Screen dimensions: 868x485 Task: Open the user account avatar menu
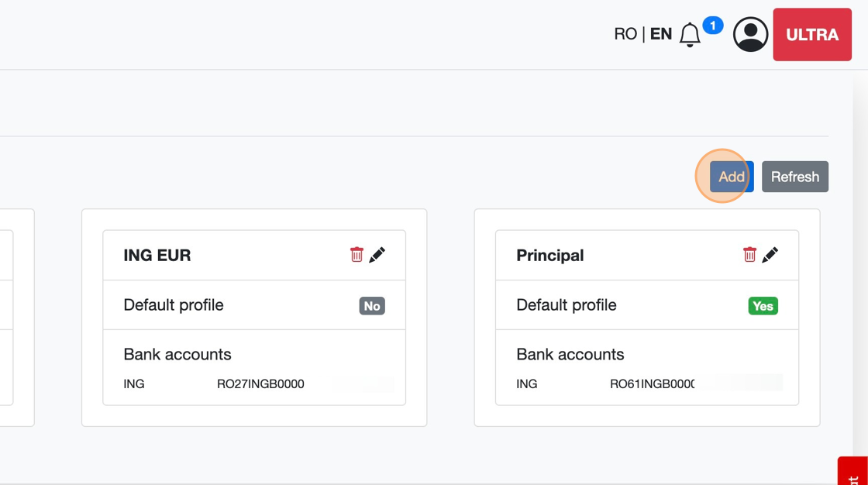[x=750, y=35]
